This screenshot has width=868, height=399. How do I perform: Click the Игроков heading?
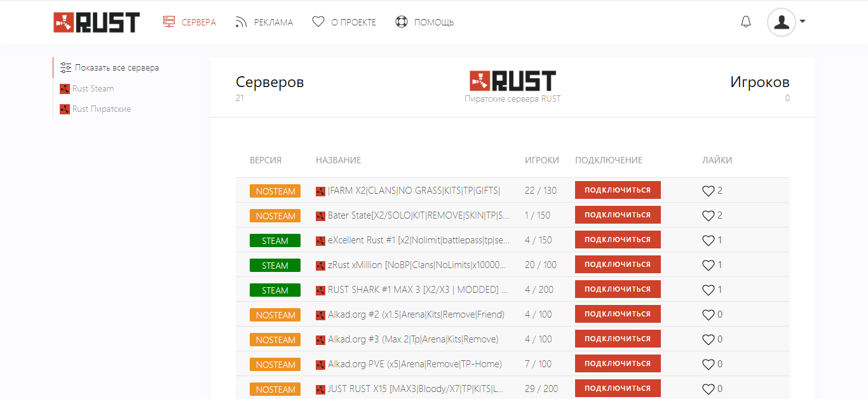coord(760,82)
